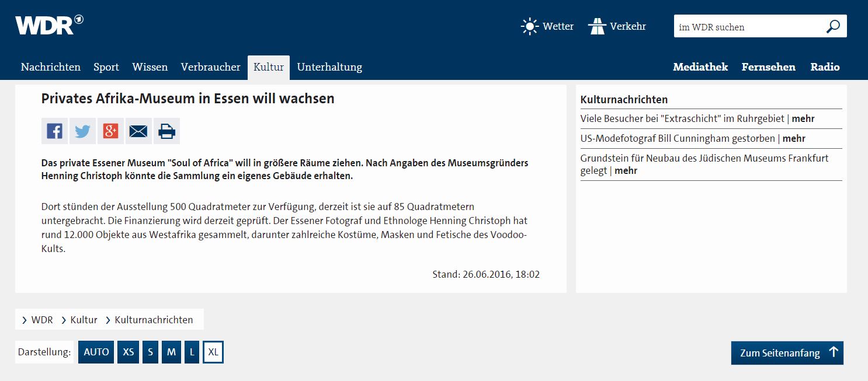This screenshot has height=381, width=868.
Task: Print the article using printer icon
Action: coord(166,131)
